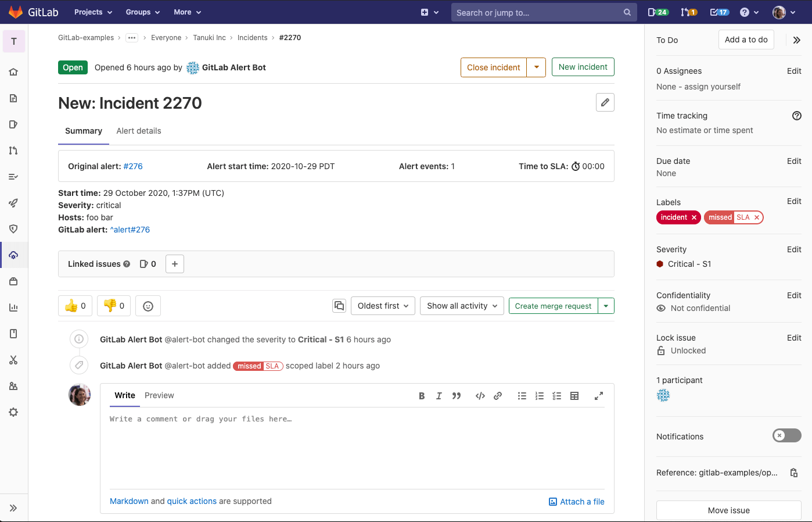Select the Snippets scissors icon in sidebar

click(x=13, y=360)
